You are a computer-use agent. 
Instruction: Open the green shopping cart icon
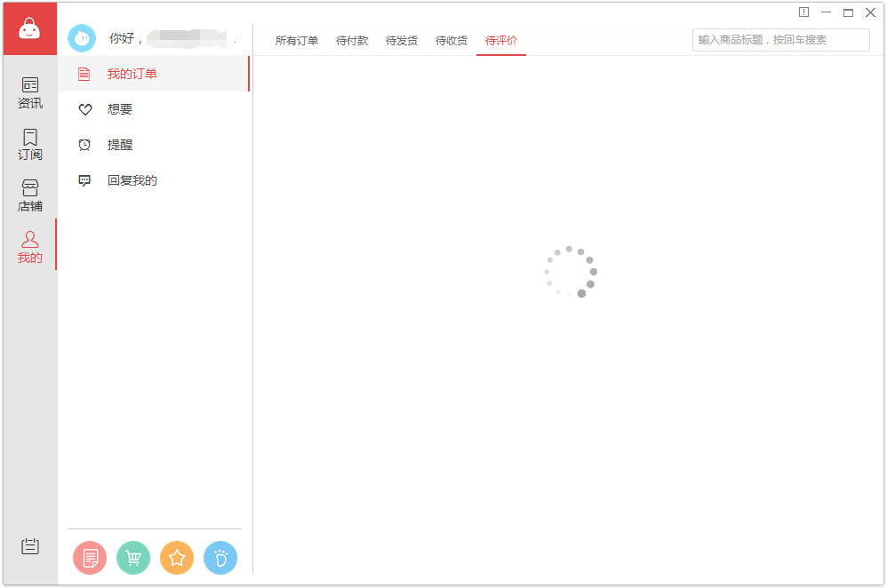[x=133, y=558]
